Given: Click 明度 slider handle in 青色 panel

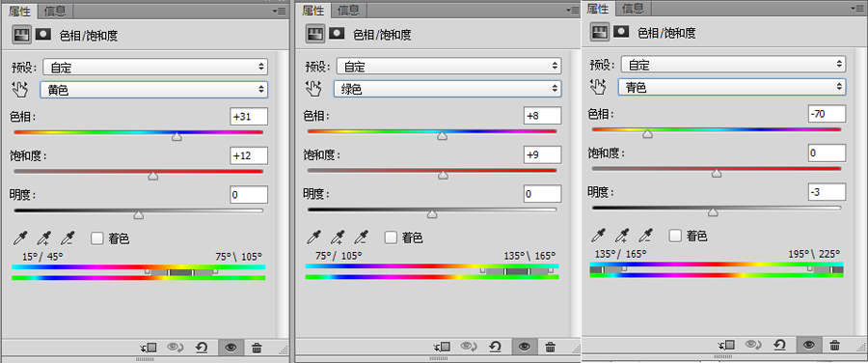Looking at the screenshot, I should pos(713,211).
